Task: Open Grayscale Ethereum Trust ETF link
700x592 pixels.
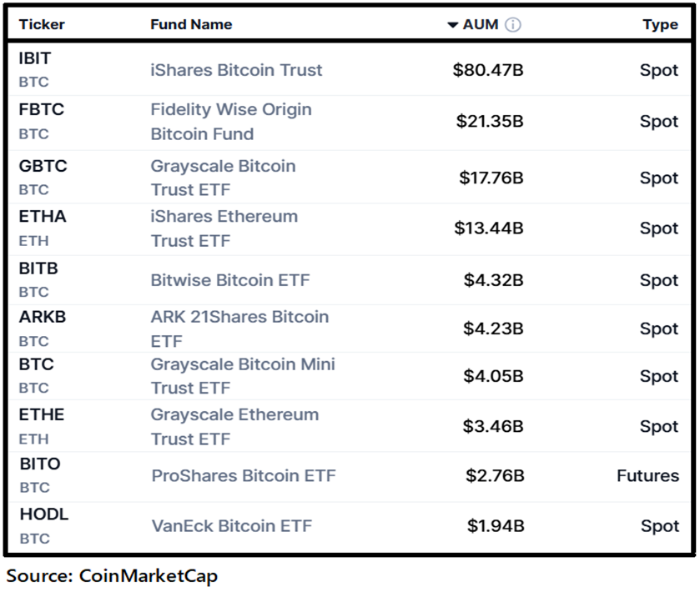Action: coord(234,426)
